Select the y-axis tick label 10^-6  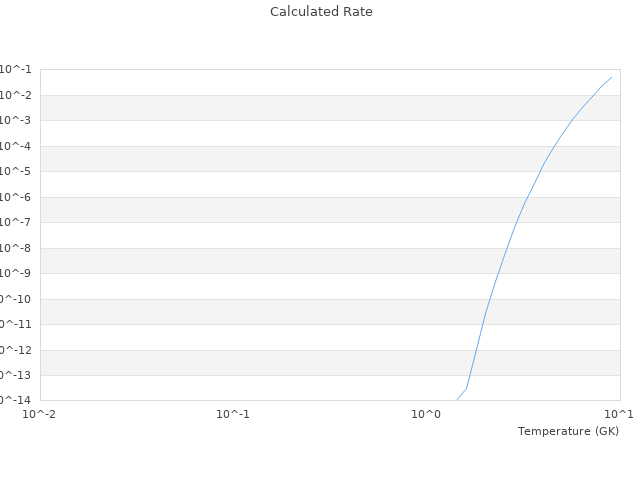[x=17, y=197]
